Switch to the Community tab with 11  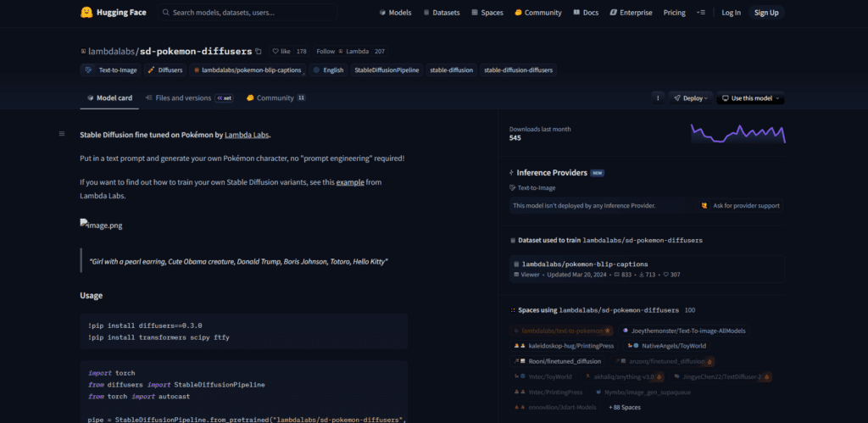tap(275, 98)
